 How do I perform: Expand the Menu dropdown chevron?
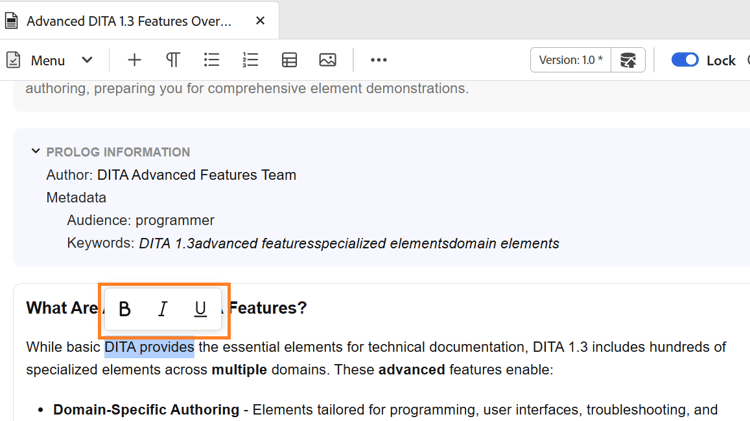click(87, 60)
